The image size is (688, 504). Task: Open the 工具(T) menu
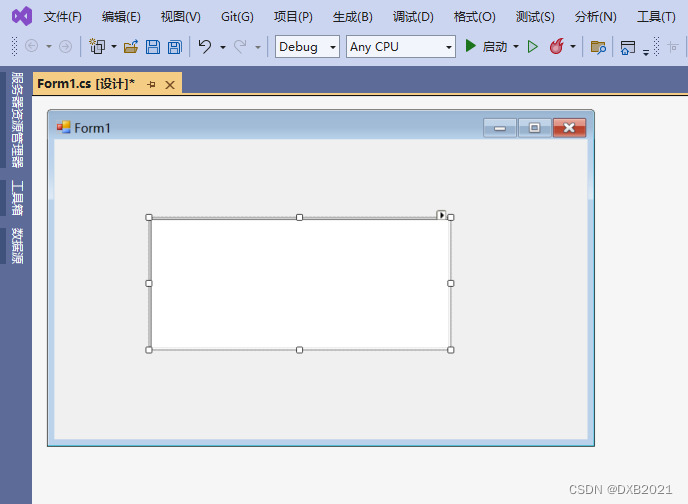click(x=656, y=17)
